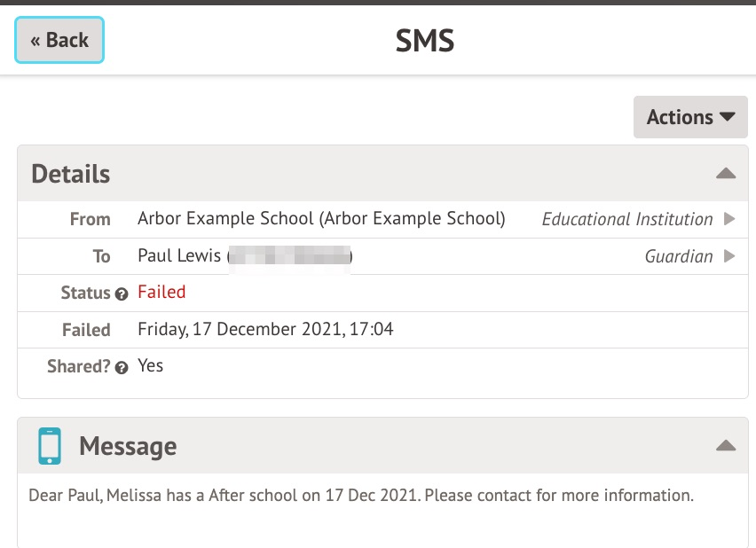
Task: Click the Shared value Yes
Action: coord(150,365)
